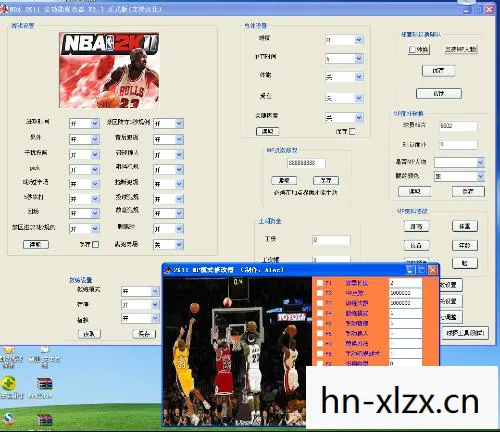Click the 读取 button under the 88888888 field

pyautogui.click(x=284, y=180)
